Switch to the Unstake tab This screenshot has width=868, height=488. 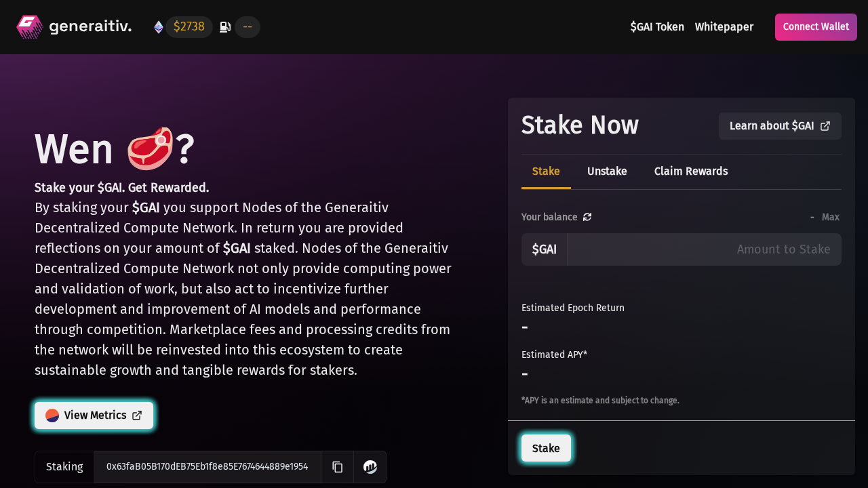tap(607, 171)
